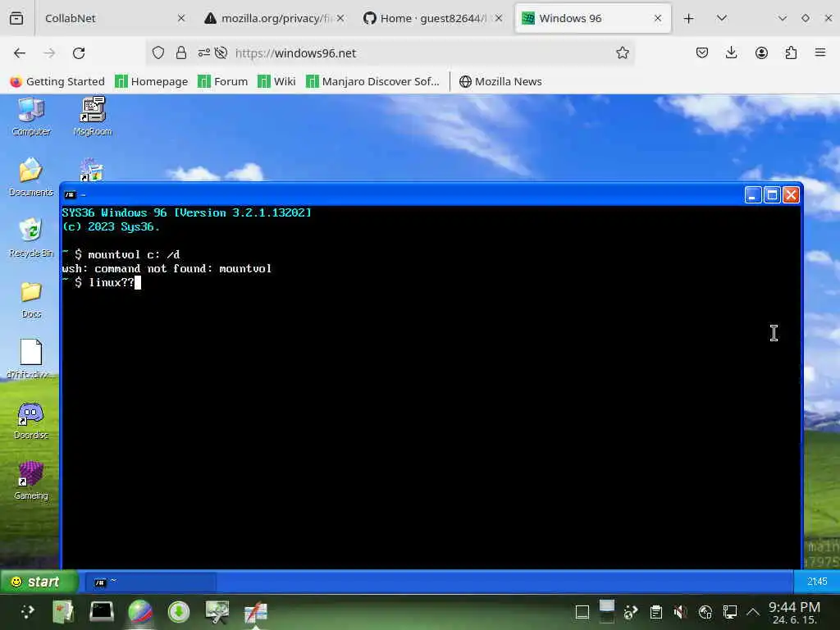Open the Documents folder icon
Screen dimensions: 840x630
(31, 177)
